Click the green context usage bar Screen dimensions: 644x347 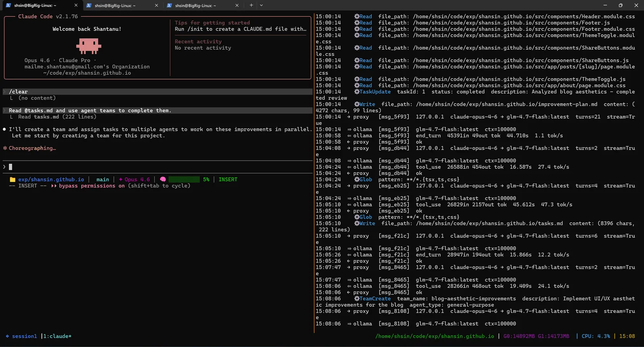coord(184,180)
